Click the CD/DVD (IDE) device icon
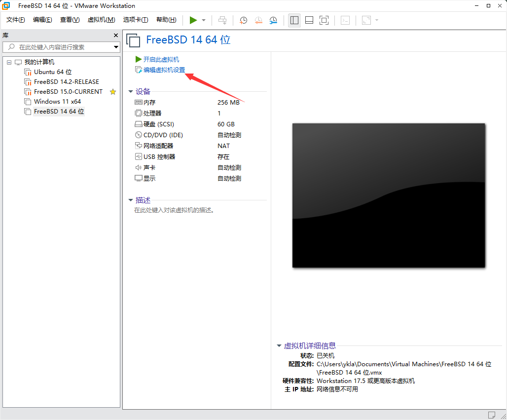 (x=139, y=135)
